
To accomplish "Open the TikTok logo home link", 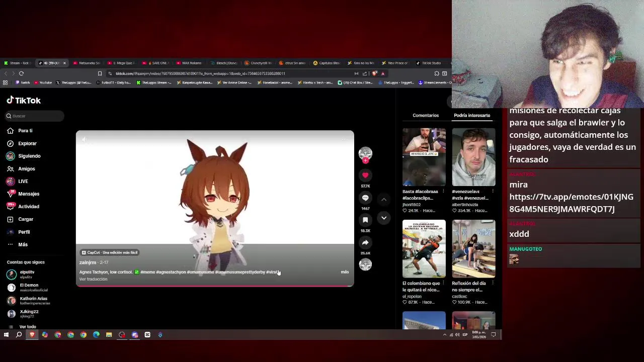I will click(x=24, y=100).
